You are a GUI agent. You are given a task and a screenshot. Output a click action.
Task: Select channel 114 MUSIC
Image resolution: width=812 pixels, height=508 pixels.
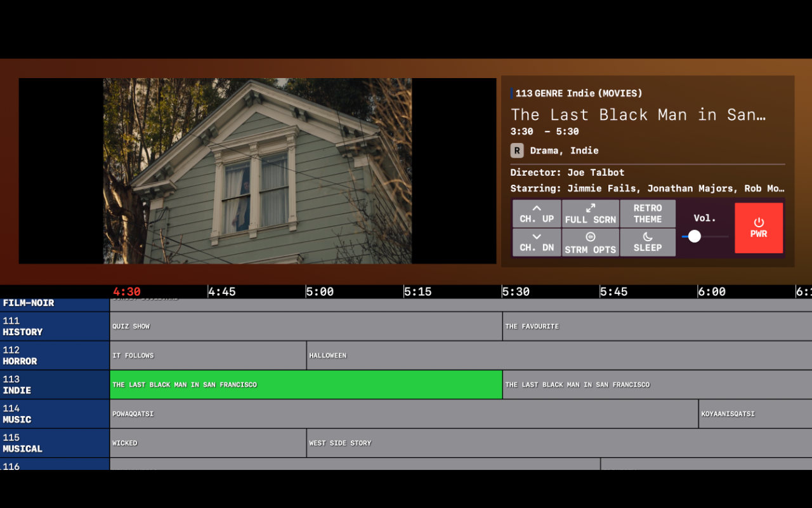pyautogui.click(x=55, y=414)
